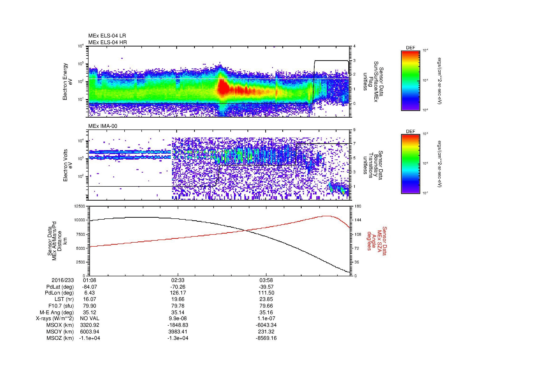
Task: Click the M-E Ang value 35.14
Action: click(178, 312)
